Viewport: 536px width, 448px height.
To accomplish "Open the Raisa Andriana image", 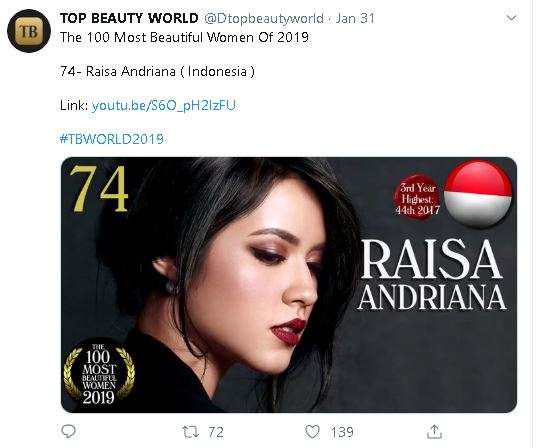I will [289, 285].
